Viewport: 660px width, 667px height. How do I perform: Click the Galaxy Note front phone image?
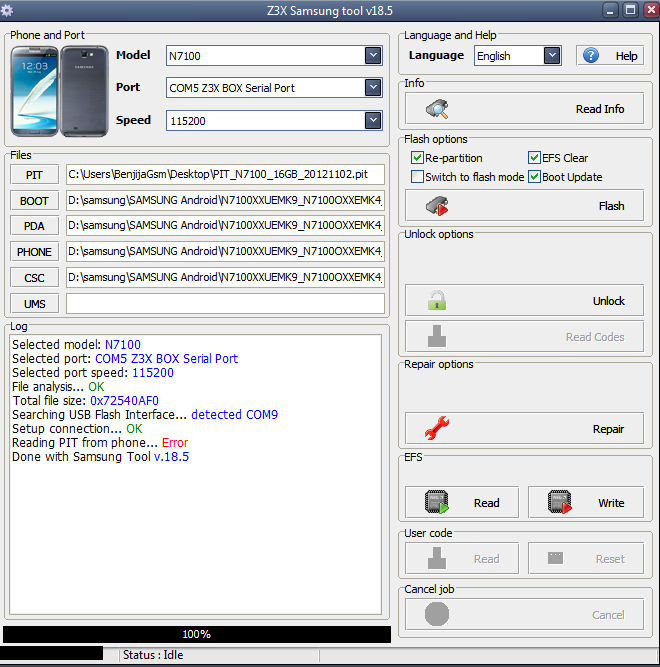tap(34, 91)
